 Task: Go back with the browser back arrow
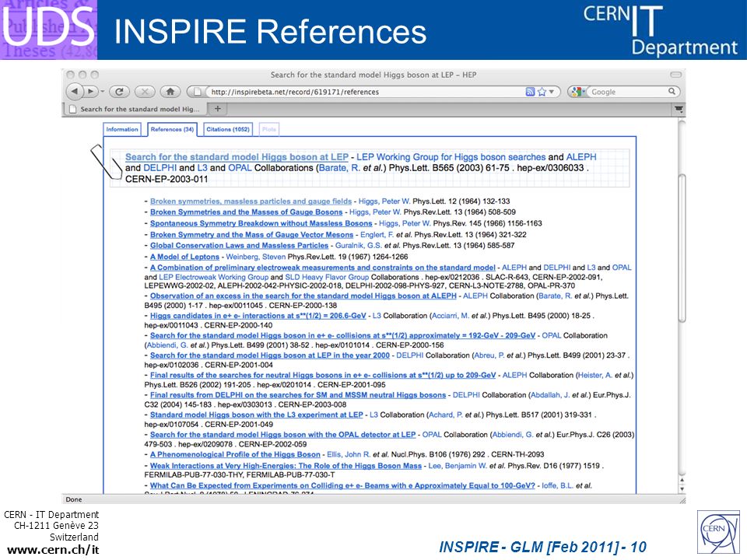(x=74, y=91)
